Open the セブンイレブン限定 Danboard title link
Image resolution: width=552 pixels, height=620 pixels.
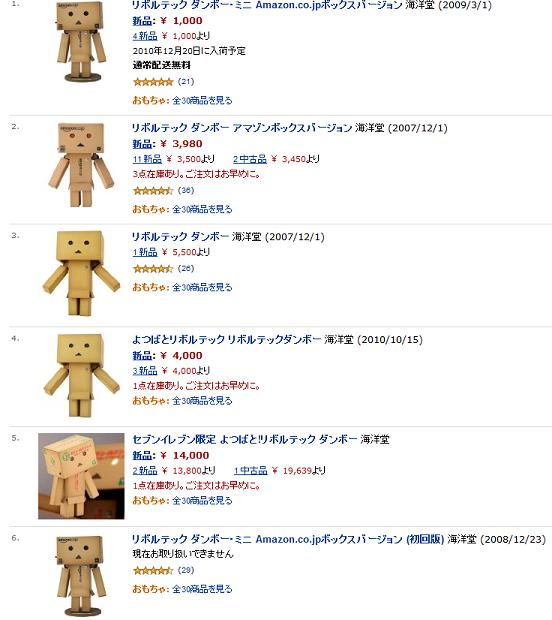[x=244, y=439]
